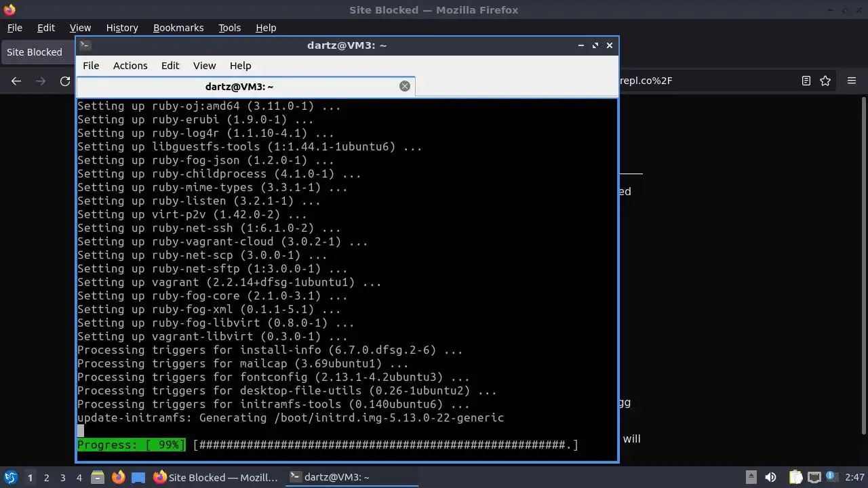Viewport: 868px width, 488px height.
Task: Click the 'Setting up virt-p2v (1.42.0-2)' line
Action: click(x=192, y=214)
